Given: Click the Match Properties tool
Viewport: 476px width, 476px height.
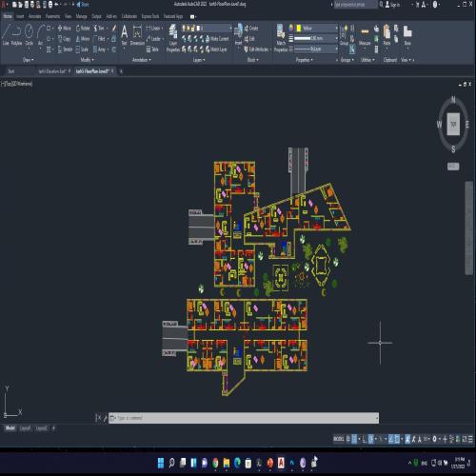Looking at the screenshot, I should click(281, 37).
